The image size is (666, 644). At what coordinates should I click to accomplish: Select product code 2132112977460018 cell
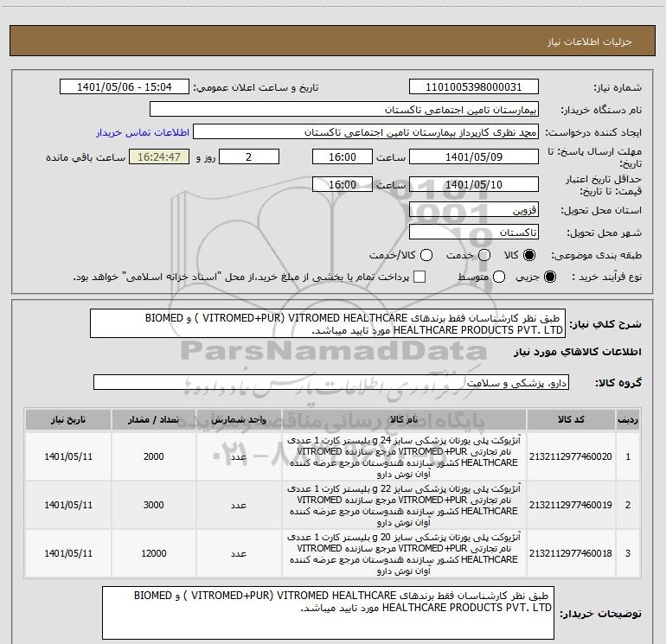pos(571,553)
